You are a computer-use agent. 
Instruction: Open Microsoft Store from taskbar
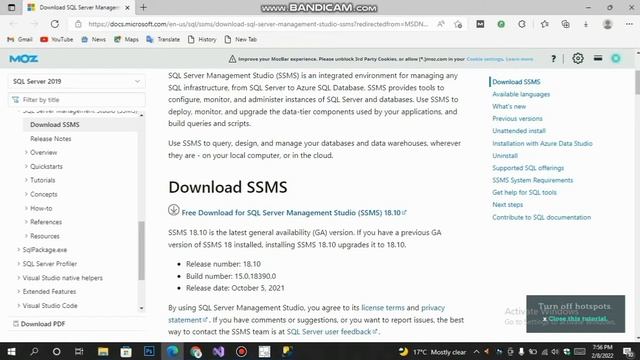pos(126,351)
